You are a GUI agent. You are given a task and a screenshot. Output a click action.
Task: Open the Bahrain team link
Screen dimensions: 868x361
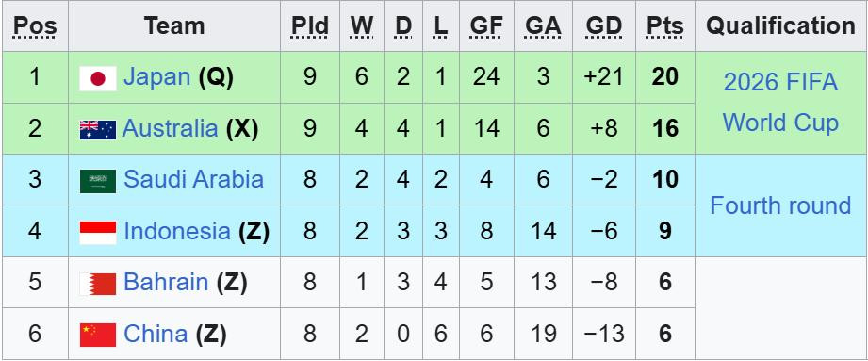point(166,283)
